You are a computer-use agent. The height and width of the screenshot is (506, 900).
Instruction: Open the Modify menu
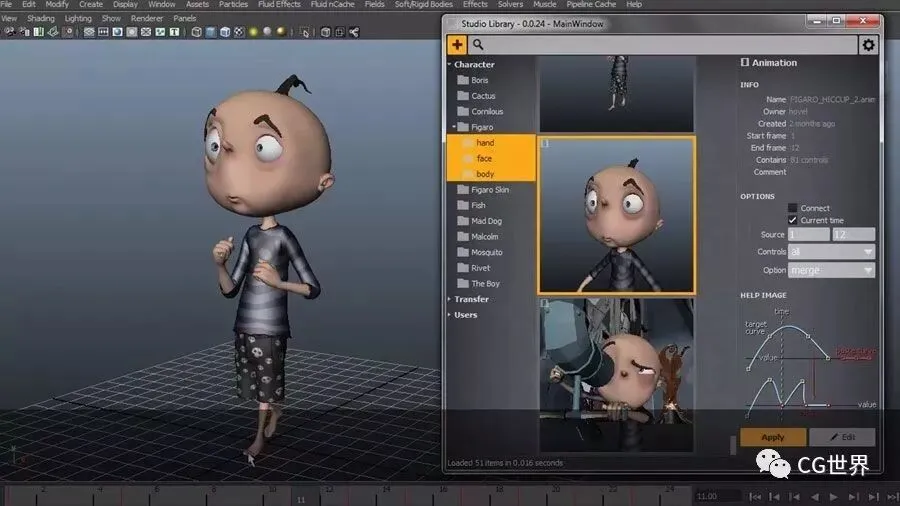tap(57, 4)
